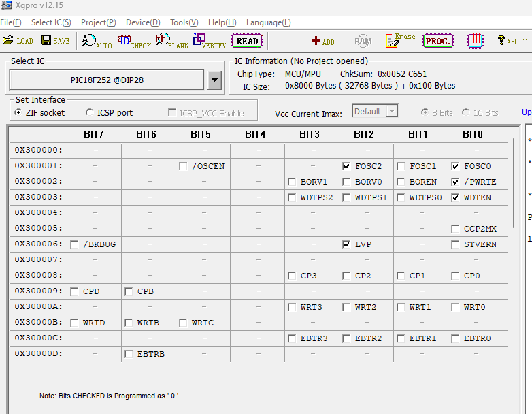
Task: Toggle the LVP checkbox
Action: coord(346,244)
